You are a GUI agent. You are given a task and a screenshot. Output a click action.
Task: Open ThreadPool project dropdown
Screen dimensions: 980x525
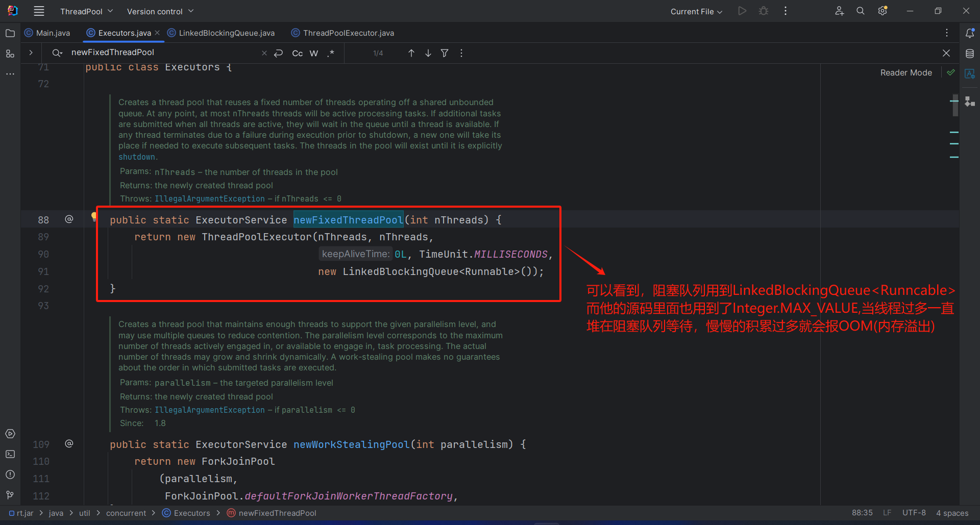point(86,11)
